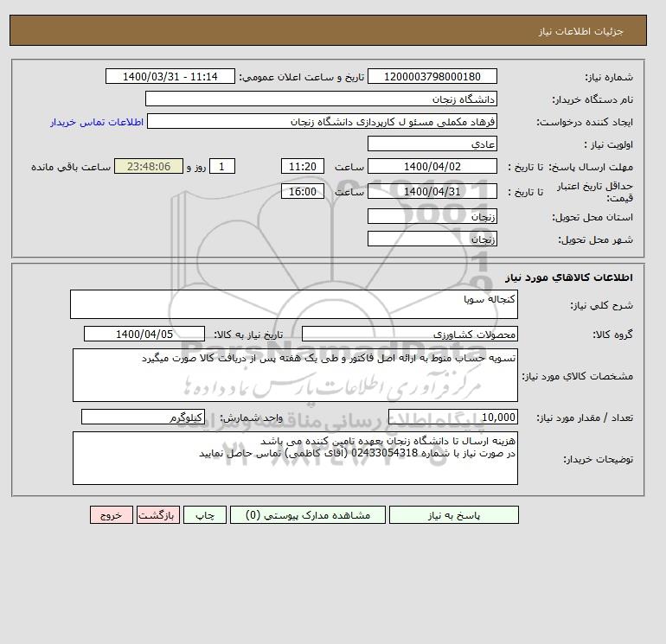Click the unit field کیلوگرم
This screenshot has height=644, width=666.
(x=143, y=417)
